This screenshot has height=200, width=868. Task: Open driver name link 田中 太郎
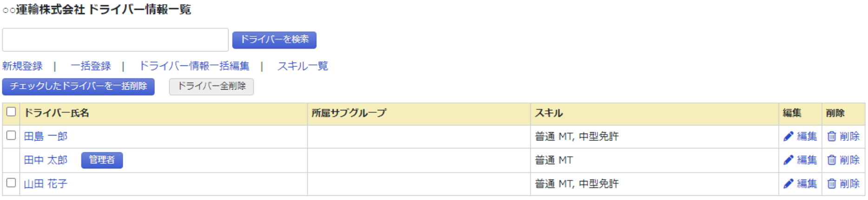46,160
